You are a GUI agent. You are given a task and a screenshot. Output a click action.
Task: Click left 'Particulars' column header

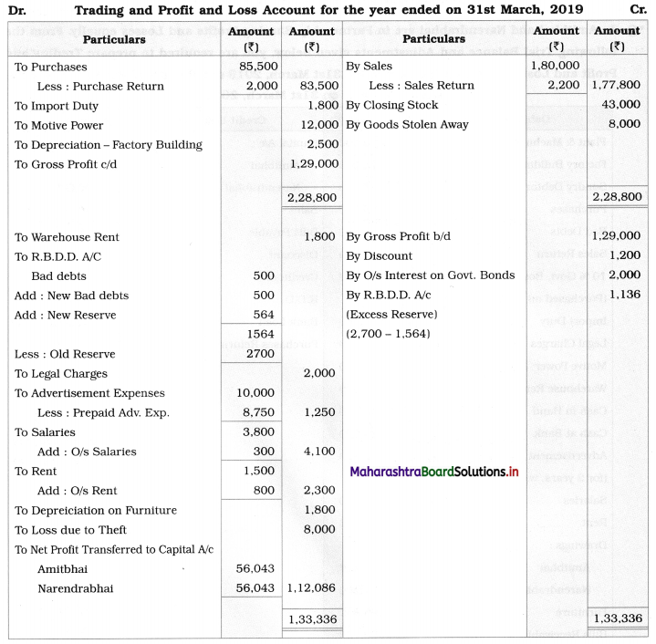[x=114, y=39]
